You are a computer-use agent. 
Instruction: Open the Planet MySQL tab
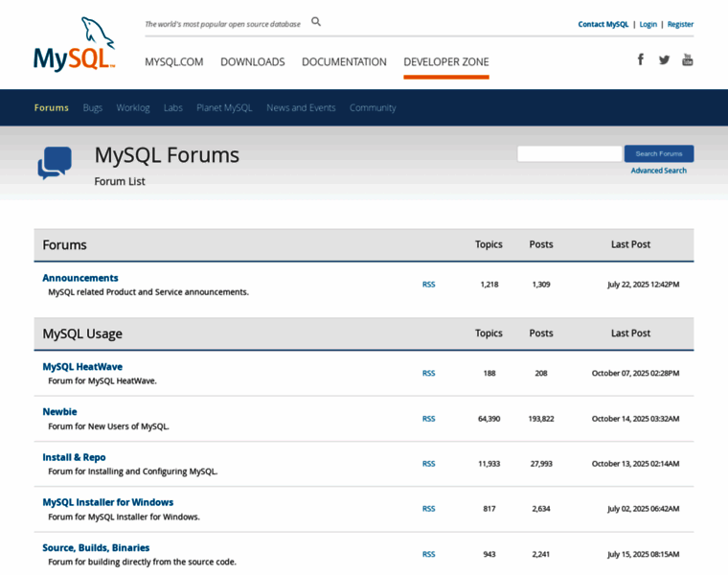224,108
